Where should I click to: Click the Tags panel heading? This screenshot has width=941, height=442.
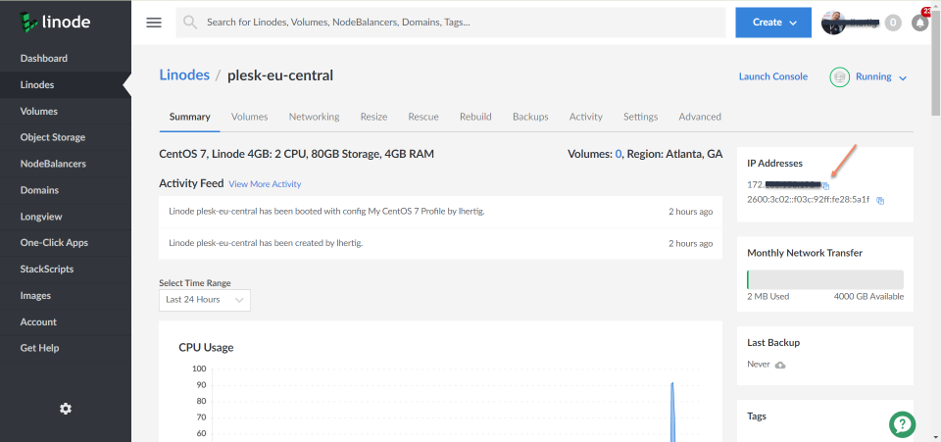757,416
